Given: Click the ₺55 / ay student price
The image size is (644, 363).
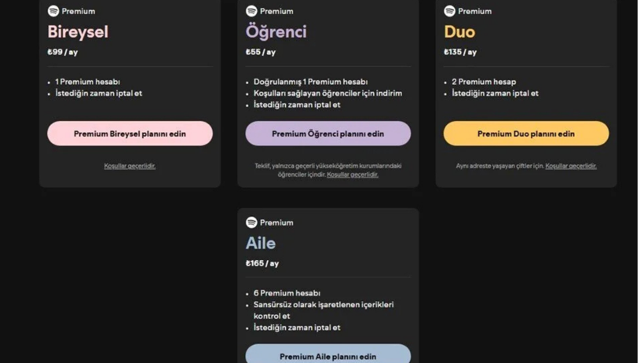Looking at the screenshot, I should 261,52.
